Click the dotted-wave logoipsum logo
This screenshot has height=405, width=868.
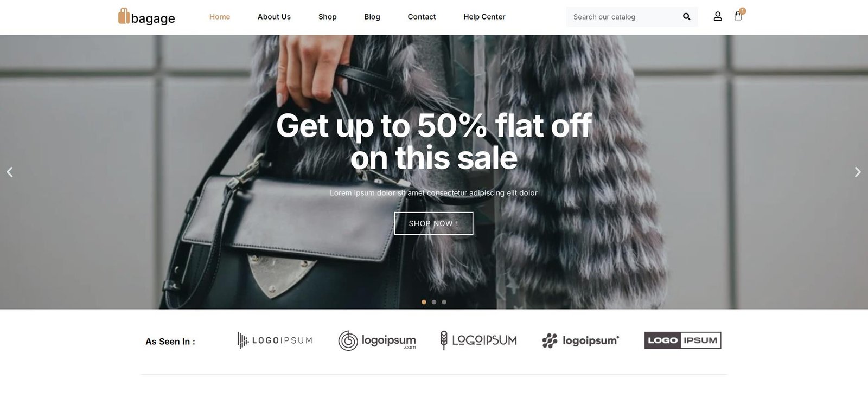(x=580, y=340)
